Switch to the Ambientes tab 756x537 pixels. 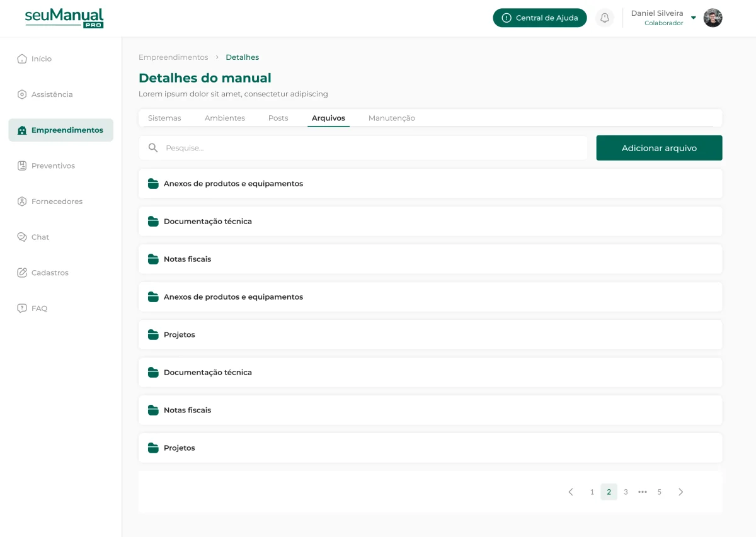[225, 118]
